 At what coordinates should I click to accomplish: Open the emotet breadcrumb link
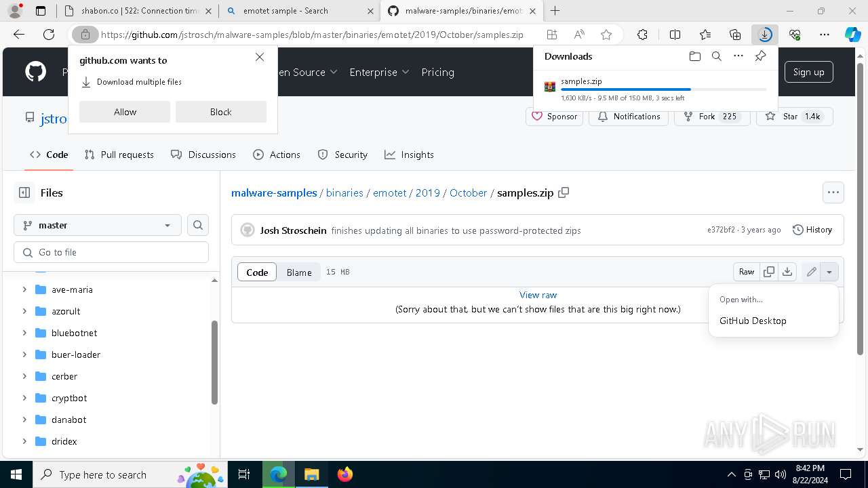[x=389, y=192]
